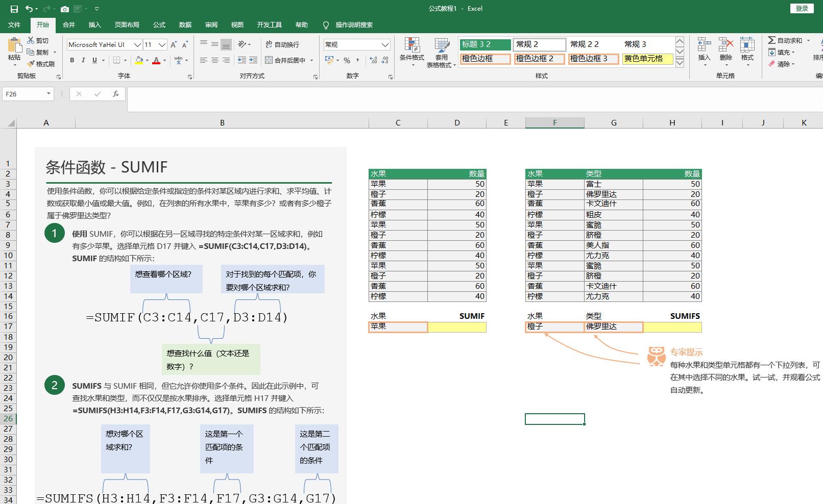Open the number format dropdown showing 常规
This screenshot has width=823, height=504.
(x=356, y=44)
